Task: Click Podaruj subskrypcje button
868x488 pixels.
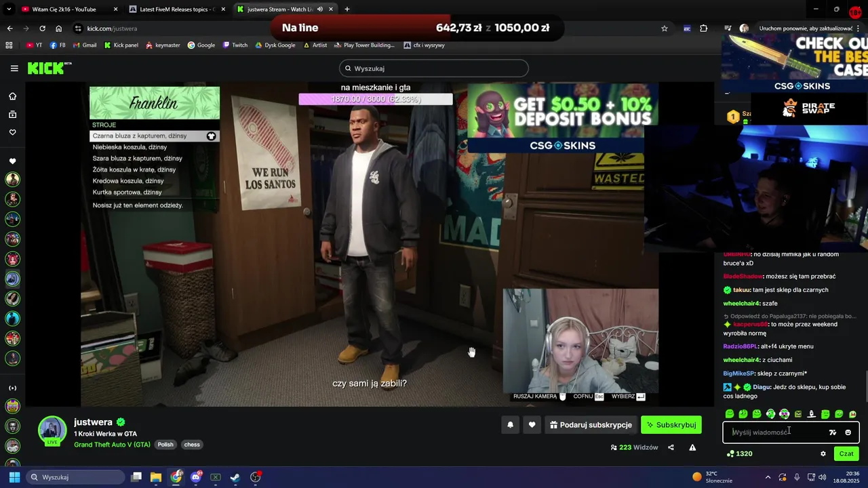Action: 591,425
